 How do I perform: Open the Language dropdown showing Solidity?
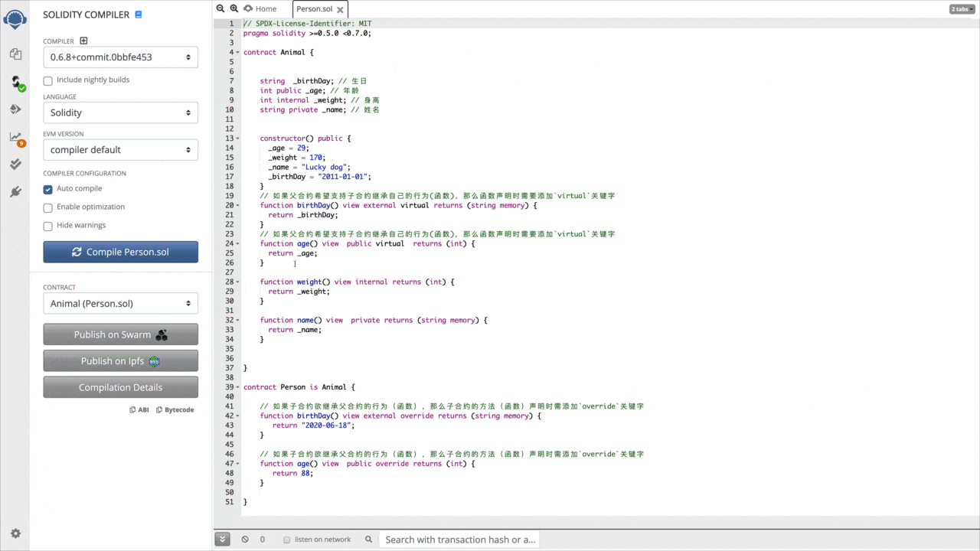121,112
